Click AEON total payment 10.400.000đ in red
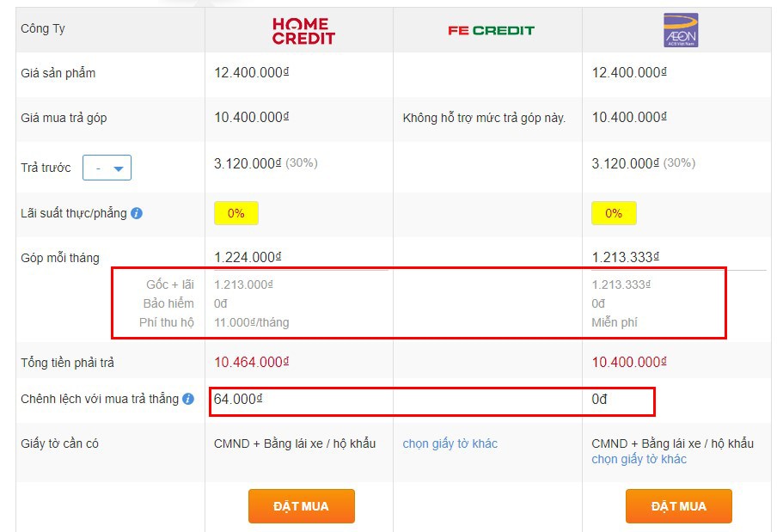 coord(629,362)
